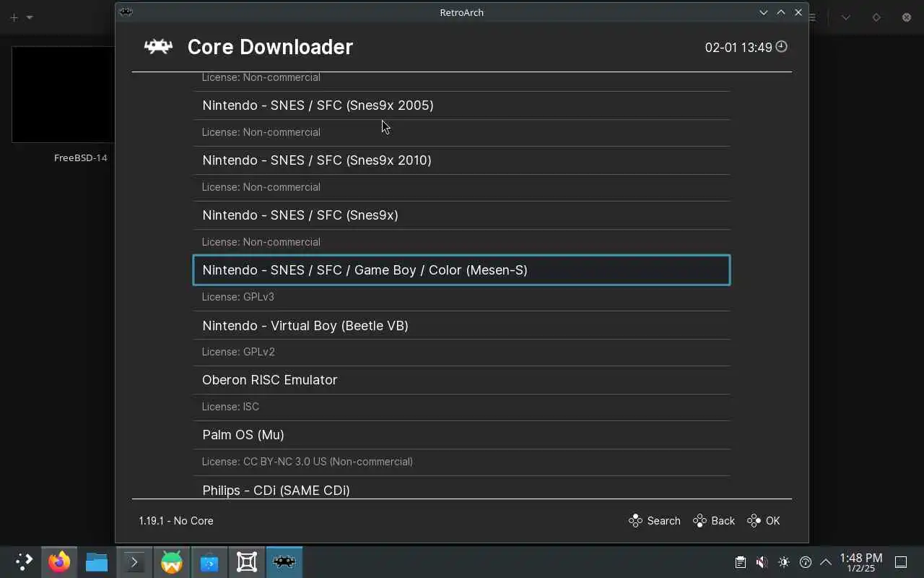This screenshot has width=924, height=578.
Task: Select Nintendo - Virtual Boy (Beetle VB)
Action: click(461, 326)
